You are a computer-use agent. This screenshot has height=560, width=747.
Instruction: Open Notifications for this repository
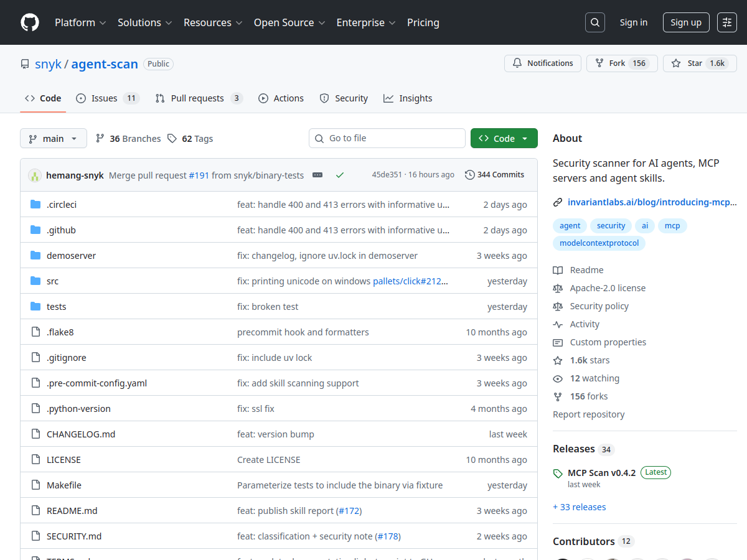(543, 63)
